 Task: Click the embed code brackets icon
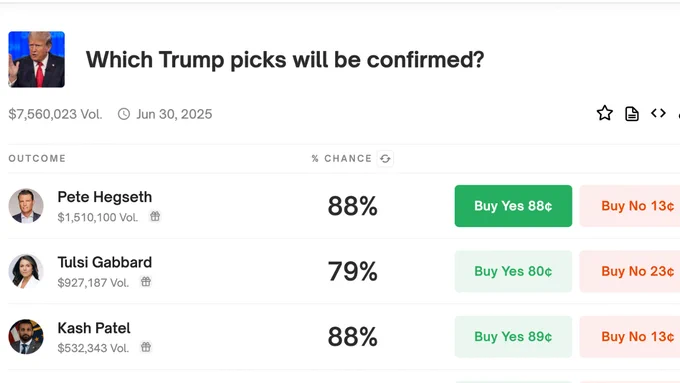point(658,113)
